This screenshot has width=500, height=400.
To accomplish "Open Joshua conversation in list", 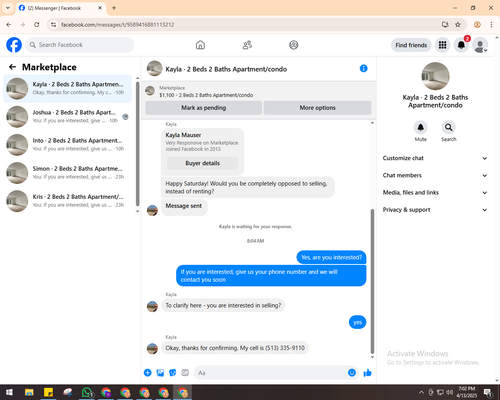I will (67, 116).
